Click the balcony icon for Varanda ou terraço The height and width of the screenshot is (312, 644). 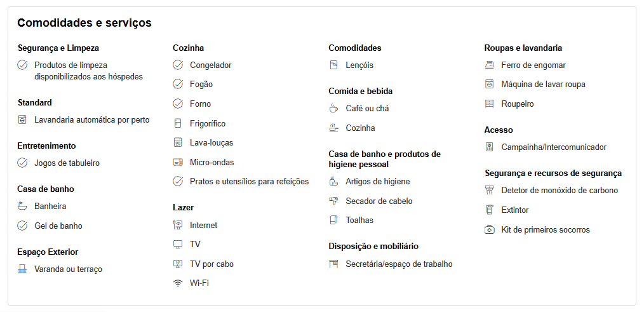coord(22,269)
